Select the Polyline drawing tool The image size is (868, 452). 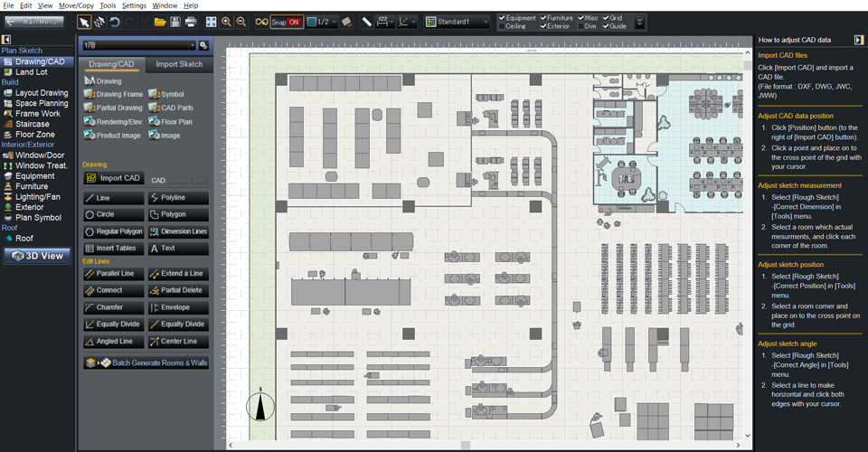[x=178, y=197]
